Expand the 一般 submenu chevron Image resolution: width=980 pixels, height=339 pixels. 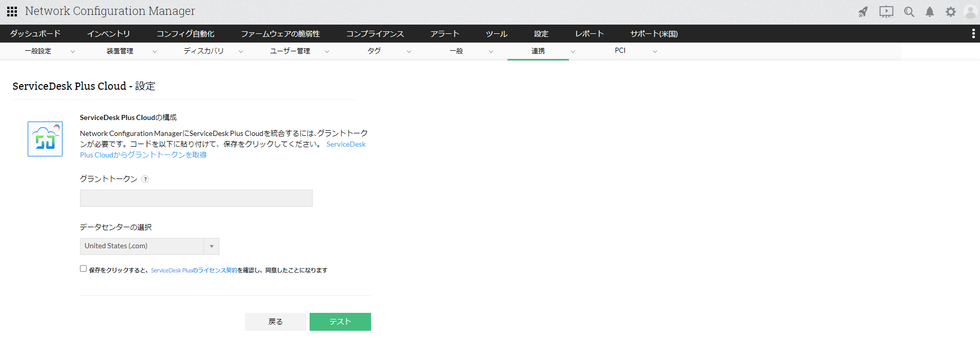pos(491,51)
